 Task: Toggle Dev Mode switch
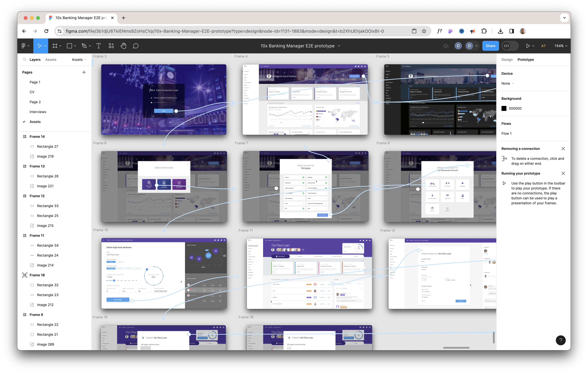click(510, 46)
